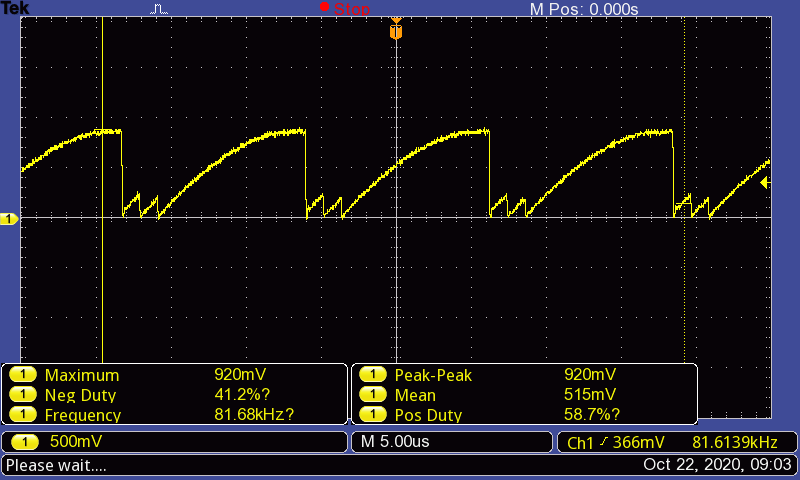The height and width of the screenshot is (480, 800).
Task: Click the trigger waveform icon at top
Action: click(159, 9)
